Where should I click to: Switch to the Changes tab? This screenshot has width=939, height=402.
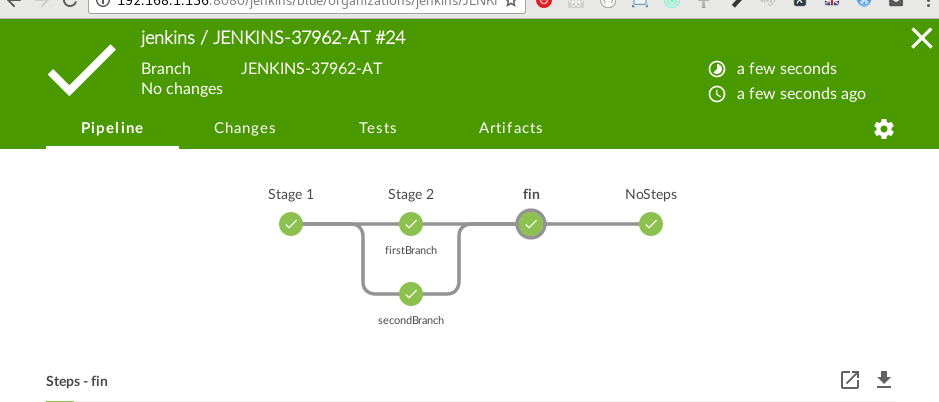(245, 128)
